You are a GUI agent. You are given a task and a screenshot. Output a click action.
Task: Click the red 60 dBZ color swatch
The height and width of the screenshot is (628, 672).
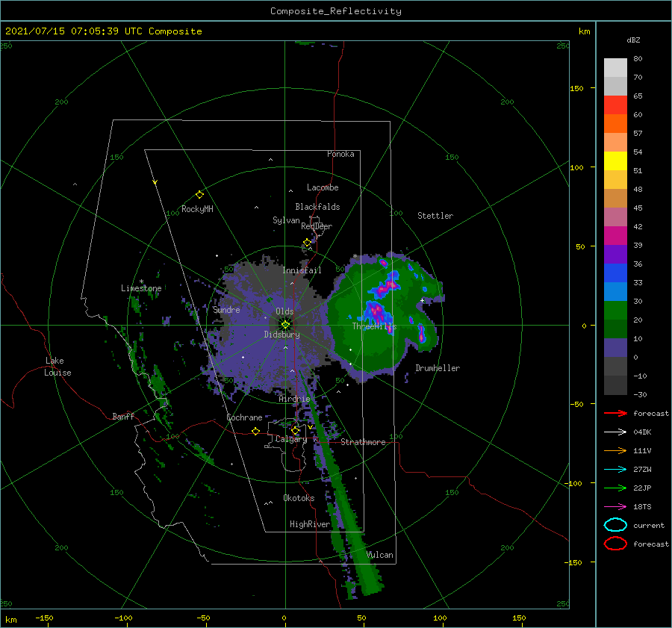[615, 105]
